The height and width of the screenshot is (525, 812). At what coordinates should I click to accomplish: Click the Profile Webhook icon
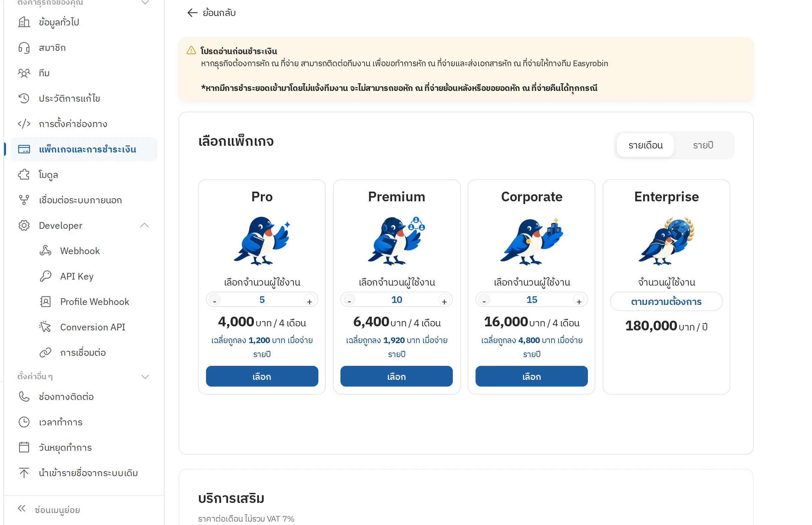click(45, 301)
